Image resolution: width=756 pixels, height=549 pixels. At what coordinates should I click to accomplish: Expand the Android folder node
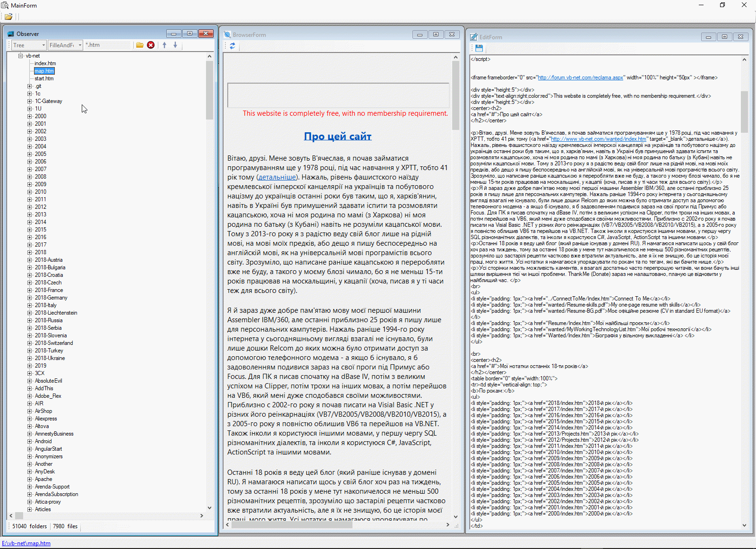click(x=30, y=441)
